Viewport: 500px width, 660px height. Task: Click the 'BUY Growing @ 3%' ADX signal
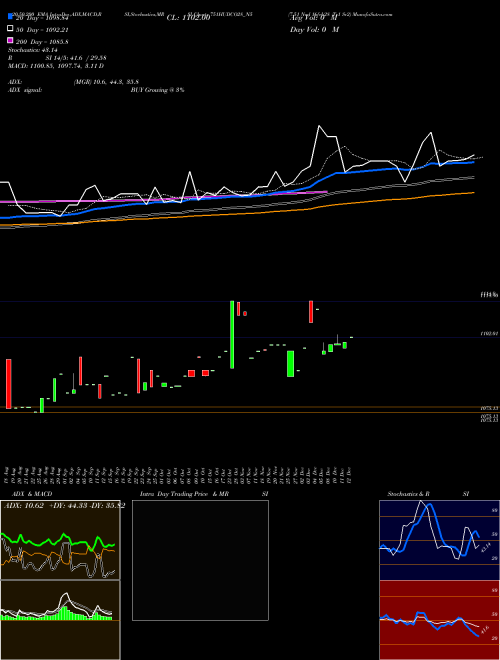(x=157, y=90)
